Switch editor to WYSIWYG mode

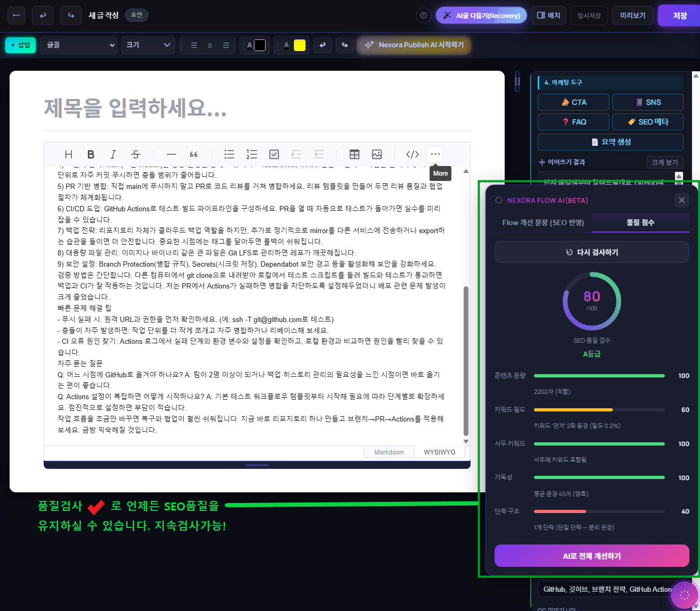[439, 452]
